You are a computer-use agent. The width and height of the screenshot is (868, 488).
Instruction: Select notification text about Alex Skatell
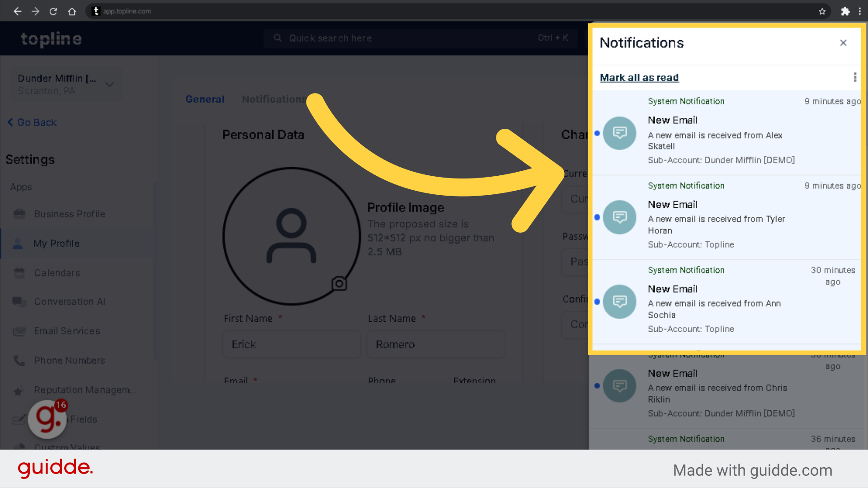click(x=715, y=141)
